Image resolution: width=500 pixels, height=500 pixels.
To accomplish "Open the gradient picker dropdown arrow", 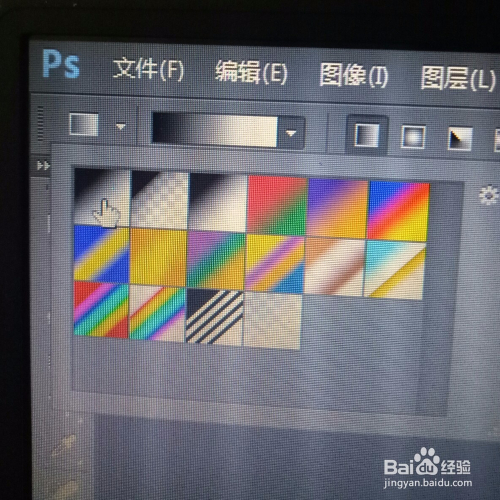I will [x=291, y=133].
